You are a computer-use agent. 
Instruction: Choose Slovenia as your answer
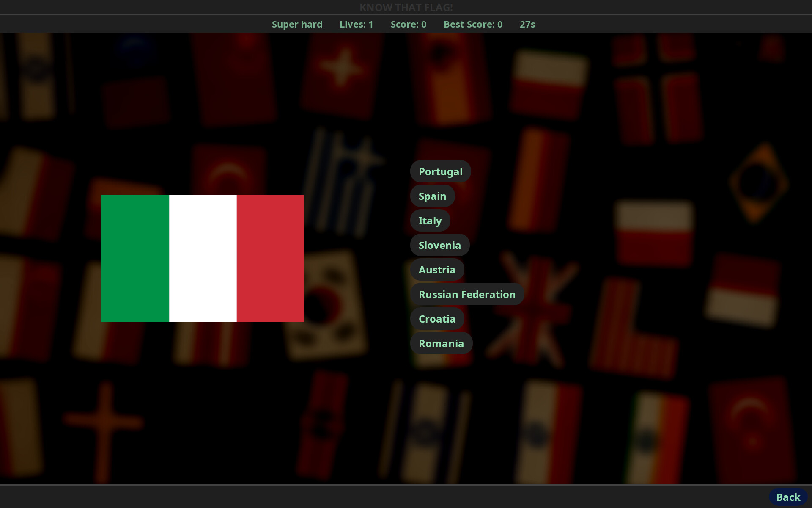coord(439,245)
